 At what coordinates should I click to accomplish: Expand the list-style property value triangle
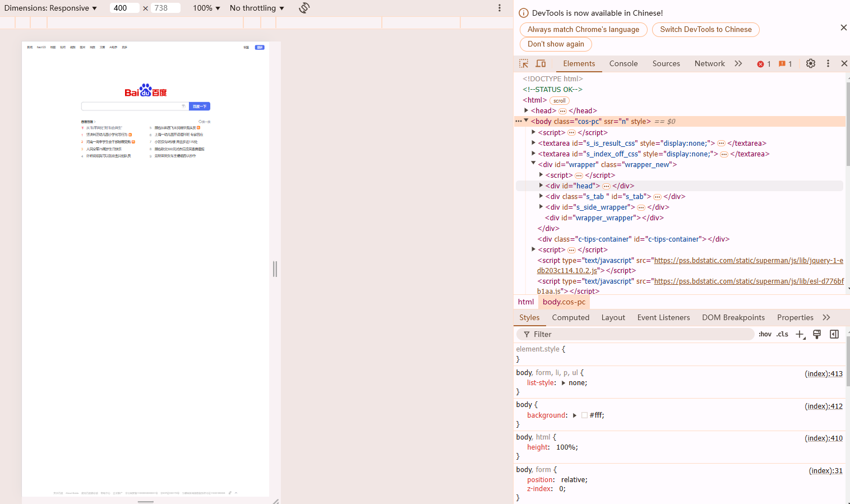pos(563,383)
